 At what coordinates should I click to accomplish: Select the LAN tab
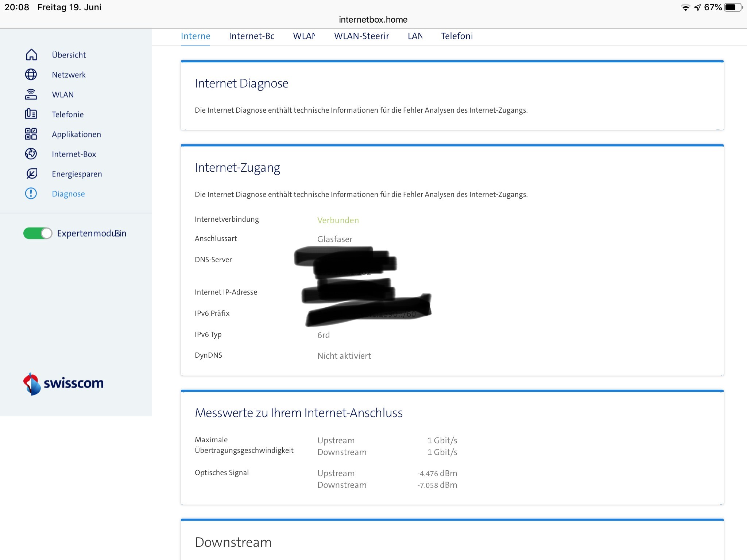415,36
